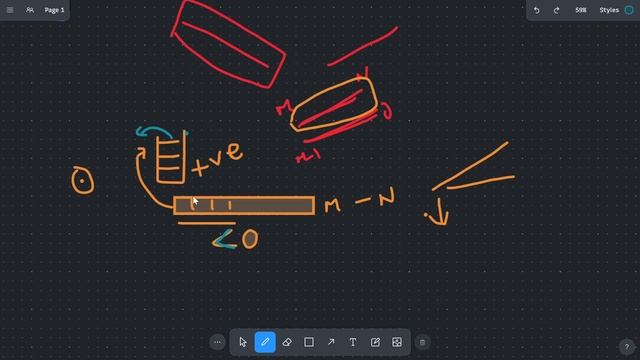The height and width of the screenshot is (360, 640).
Task: Undo the last drawing action
Action: point(536,10)
